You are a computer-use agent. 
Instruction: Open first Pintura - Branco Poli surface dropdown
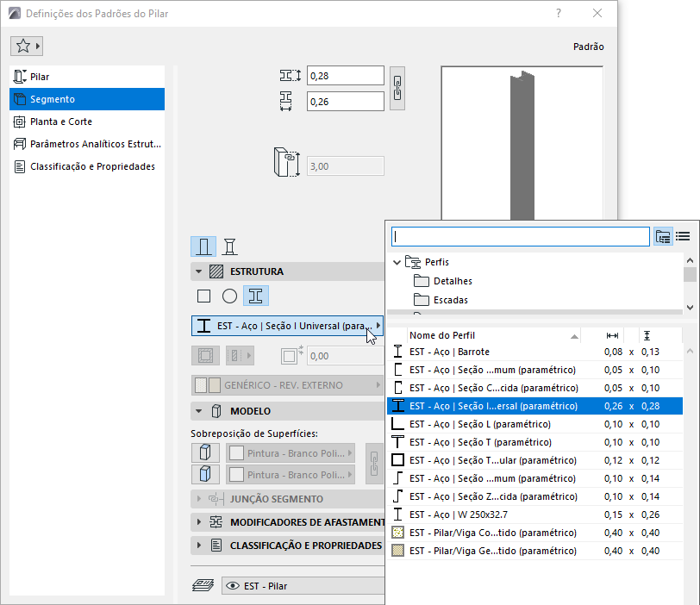[291, 452]
